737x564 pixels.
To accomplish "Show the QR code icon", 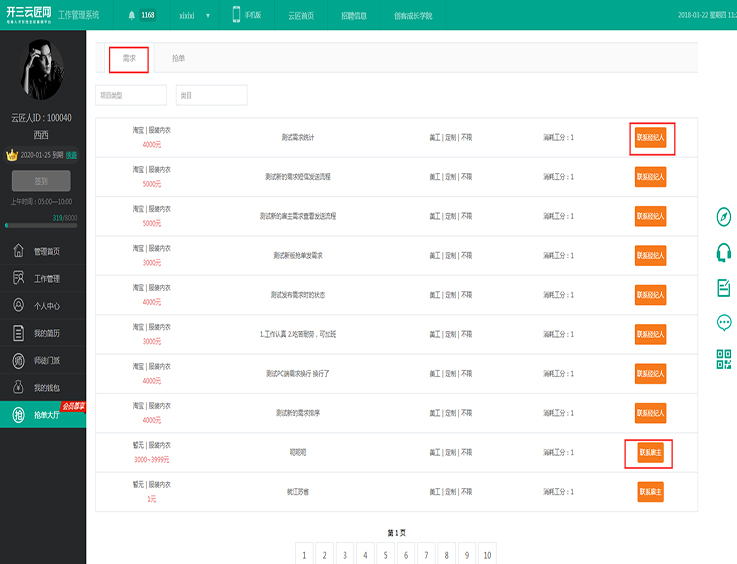I will point(724,359).
